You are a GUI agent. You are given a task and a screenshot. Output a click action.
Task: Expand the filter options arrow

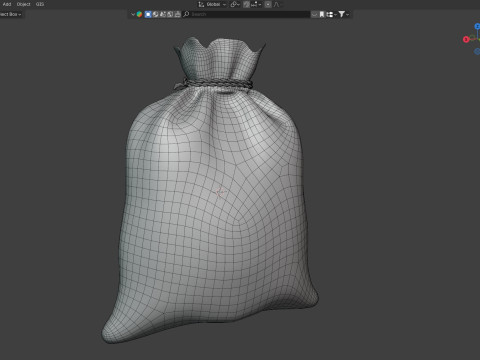(348, 14)
